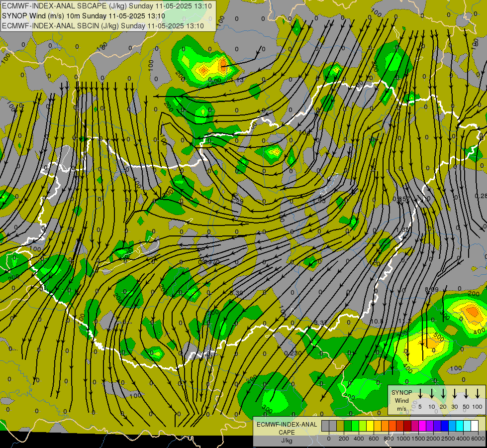Pick the yellow-green CAPE legend swatch
Screen dimensions: 487x448
363,426
